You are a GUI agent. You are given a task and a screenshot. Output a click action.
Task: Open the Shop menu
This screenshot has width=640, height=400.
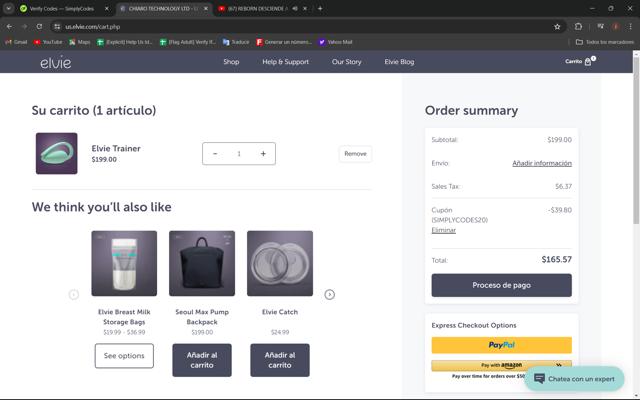point(231,62)
